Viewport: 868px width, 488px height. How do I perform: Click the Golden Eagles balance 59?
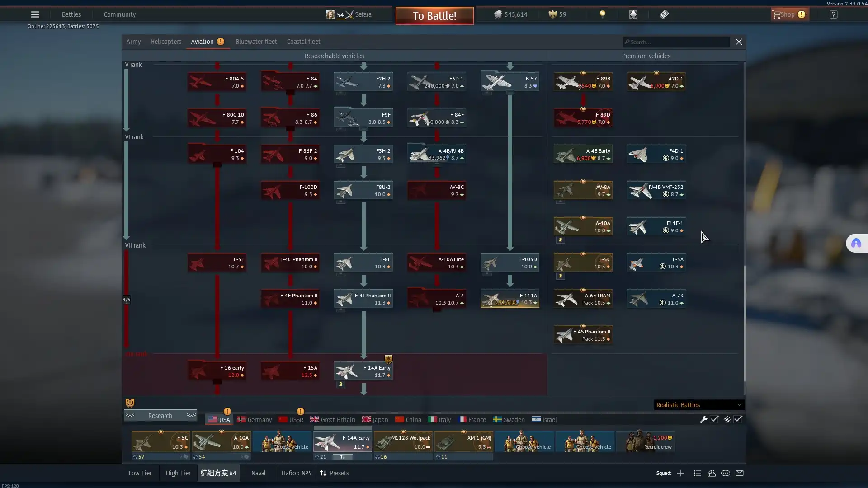click(557, 14)
